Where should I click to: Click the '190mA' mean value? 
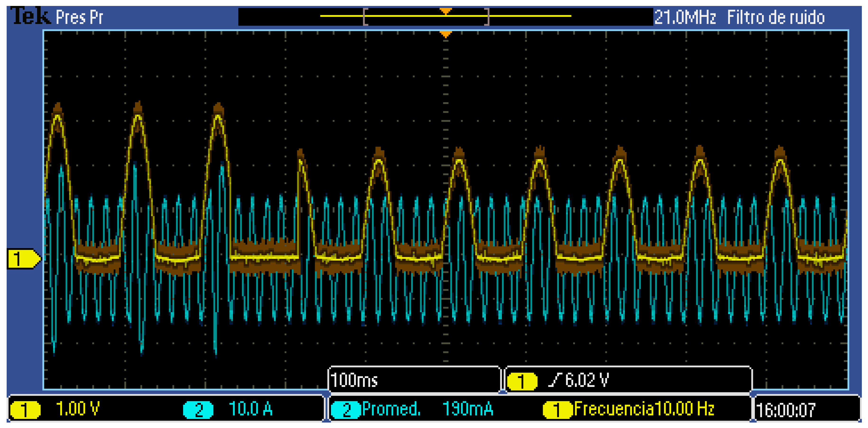(468, 409)
